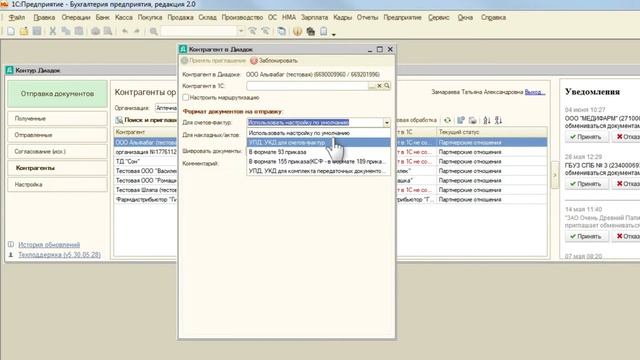640x360 pixels.
Task: Accept the ЗАО Очень Древний invitation
Action: [x=586, y=236]
